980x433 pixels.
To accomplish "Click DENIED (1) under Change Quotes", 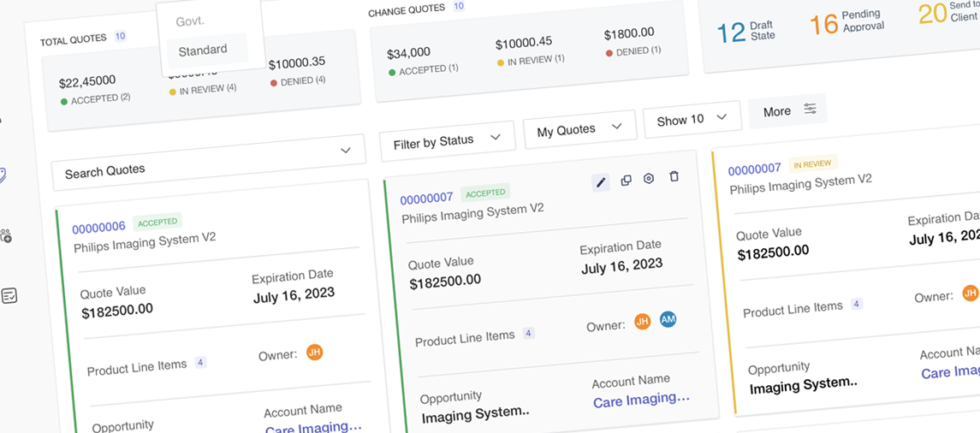I will pyautogui.click(x=633, y=51).
